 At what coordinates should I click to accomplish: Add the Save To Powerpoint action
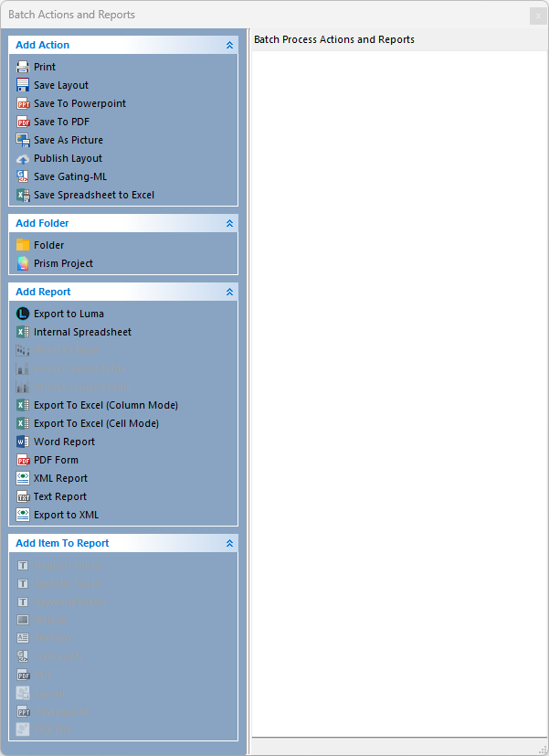71,103
